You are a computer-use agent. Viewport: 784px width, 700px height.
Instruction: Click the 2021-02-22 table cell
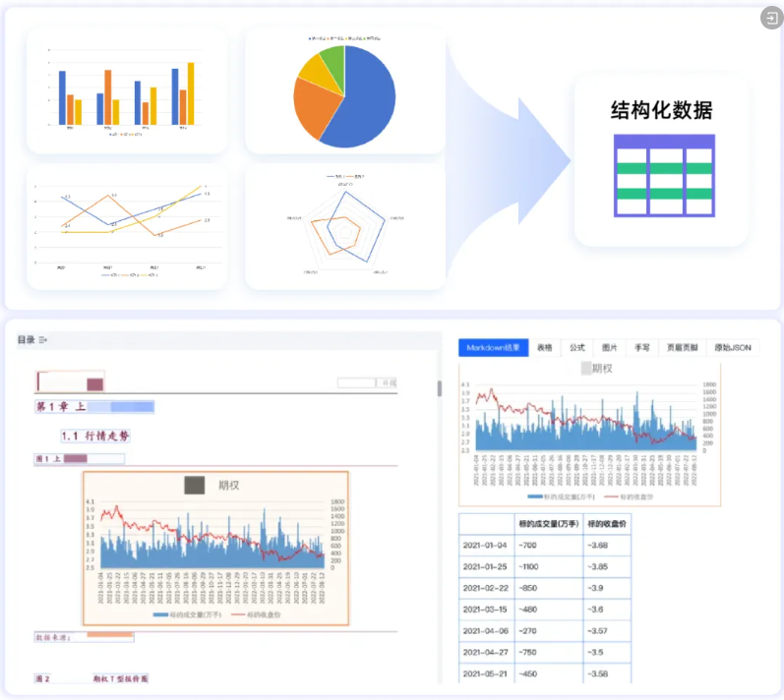click(x=487, y=588)
